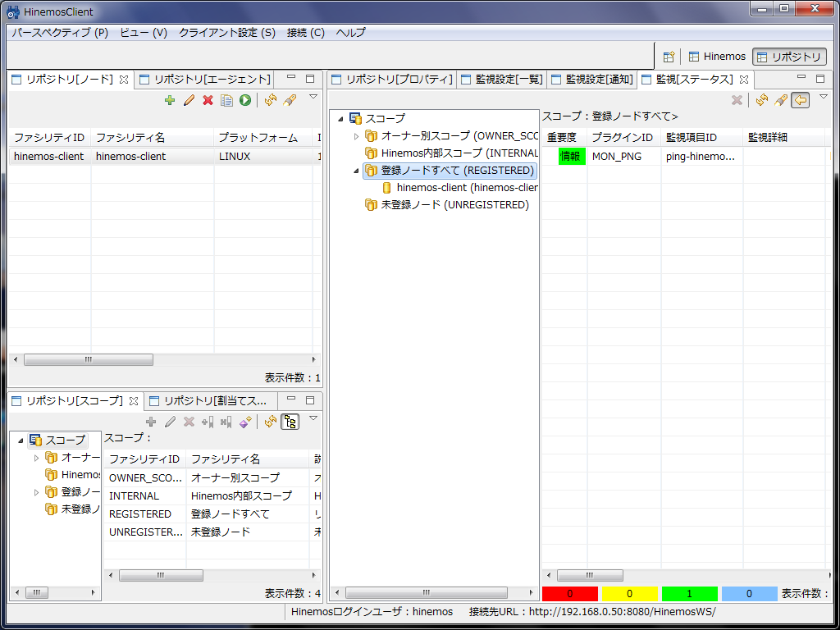840x630 pixels.
Task: Click the Open Perspective icon
Action: click(x=668, y=57)
